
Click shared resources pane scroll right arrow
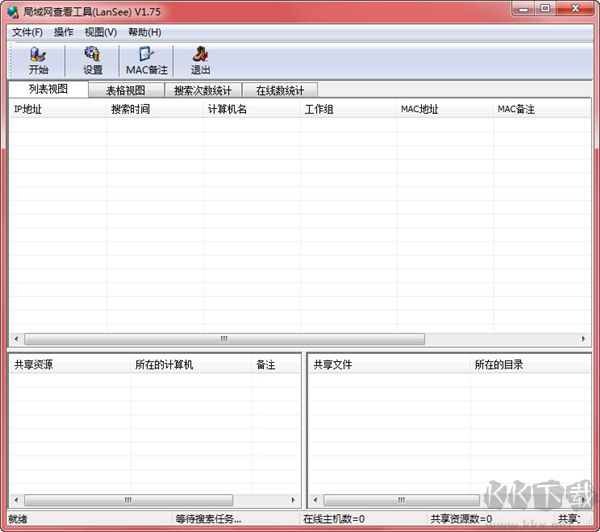click(x=293, y=500)
